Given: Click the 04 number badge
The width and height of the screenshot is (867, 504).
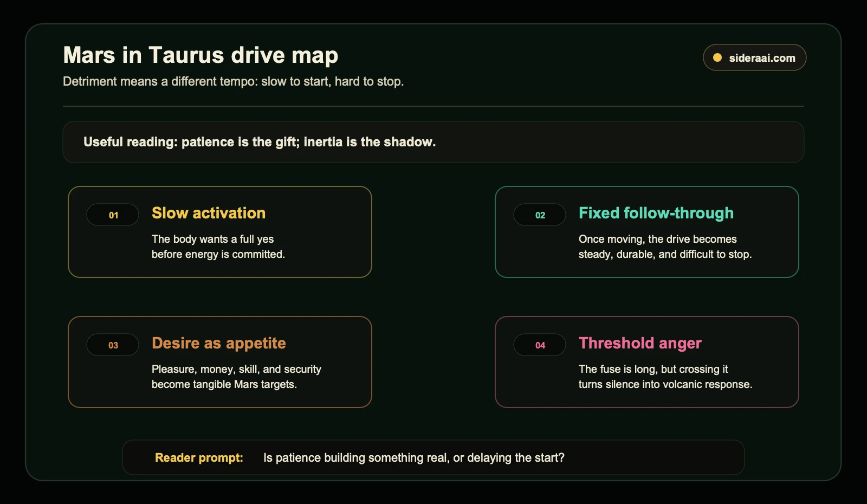Looking at the screenshot, I should point(540,345).
